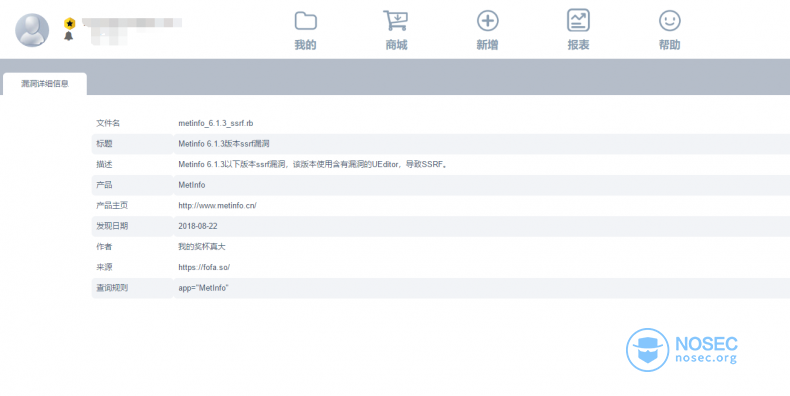Click the yellow star badge icon
790x396 pixels.
click(x=70, y=24)
